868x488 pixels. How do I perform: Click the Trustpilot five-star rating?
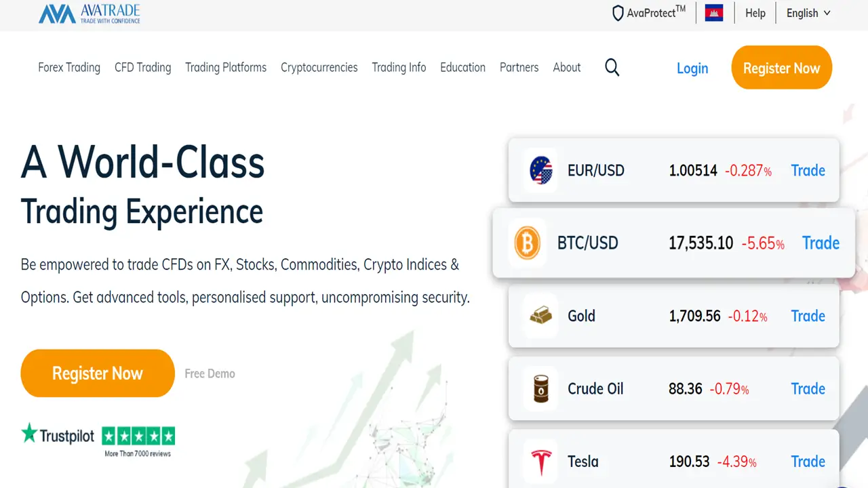[138, 435]
